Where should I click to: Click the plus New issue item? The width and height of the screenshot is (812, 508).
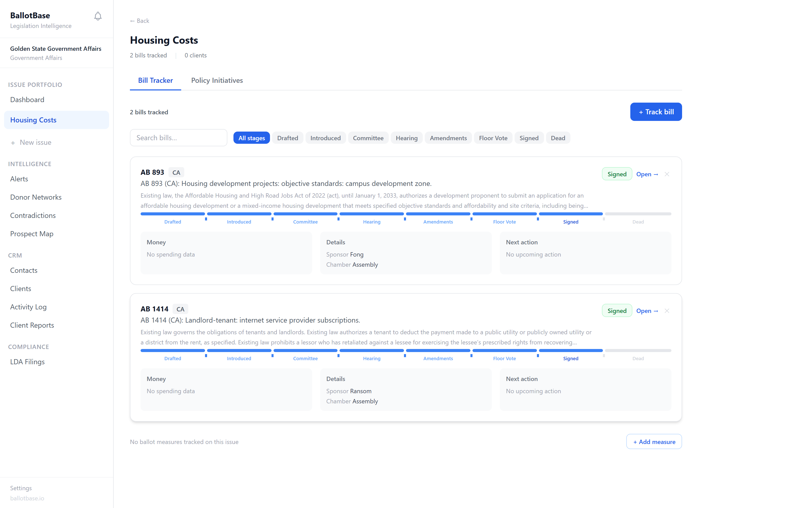point(31,142)
